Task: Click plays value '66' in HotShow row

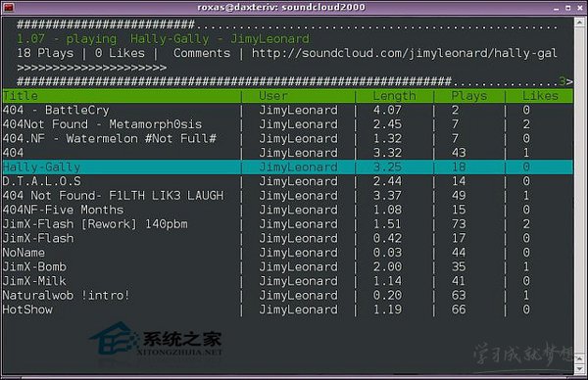Action: tap(459, 309)
